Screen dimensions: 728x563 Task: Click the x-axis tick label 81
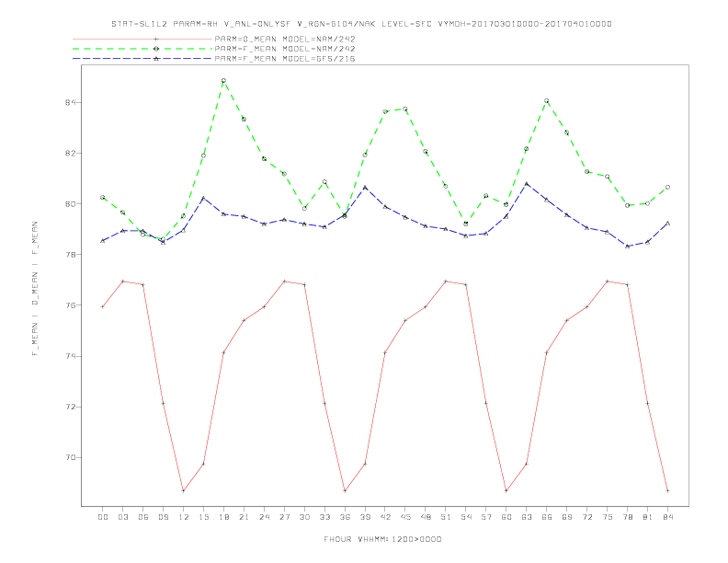tap(648, 517)
